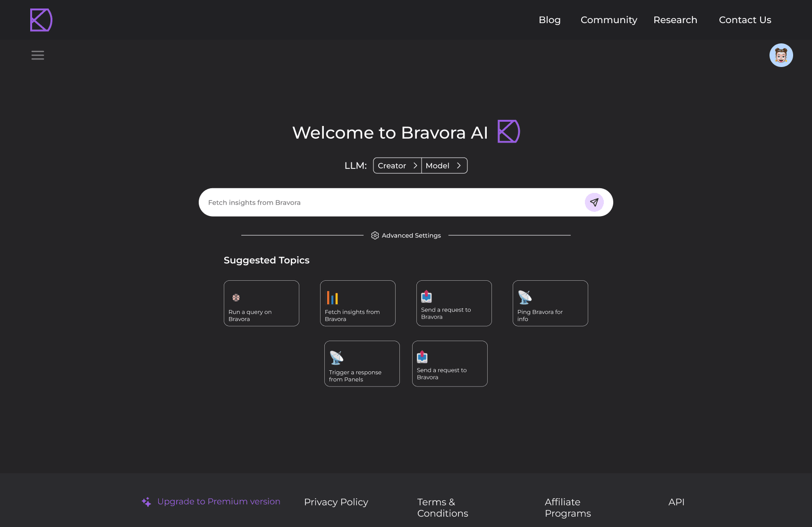Open the Blog menu item

(x=550, y=20)
